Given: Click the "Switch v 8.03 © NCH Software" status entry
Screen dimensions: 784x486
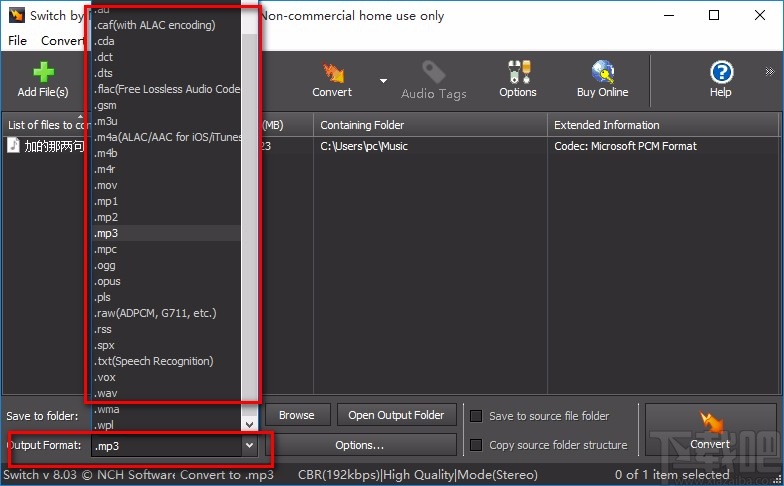Looking at the screenshot, I should (x=90, y=474).
